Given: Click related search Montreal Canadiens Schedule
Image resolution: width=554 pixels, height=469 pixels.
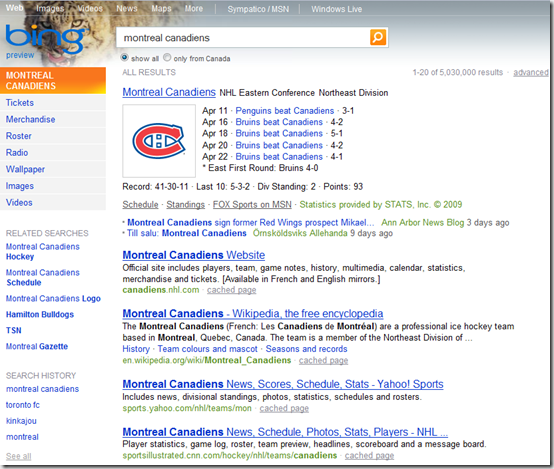Looking at the screenshot, I should coord(42,277).
